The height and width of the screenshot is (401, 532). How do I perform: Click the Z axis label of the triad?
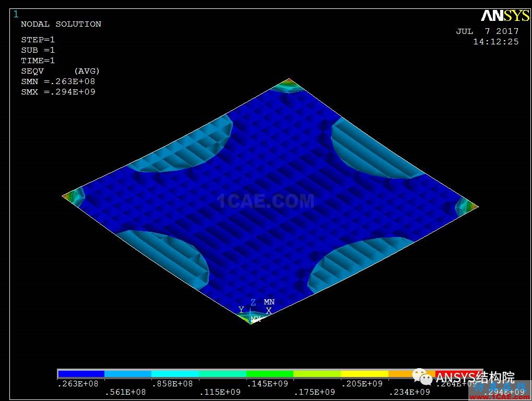[x=253, y=302]
